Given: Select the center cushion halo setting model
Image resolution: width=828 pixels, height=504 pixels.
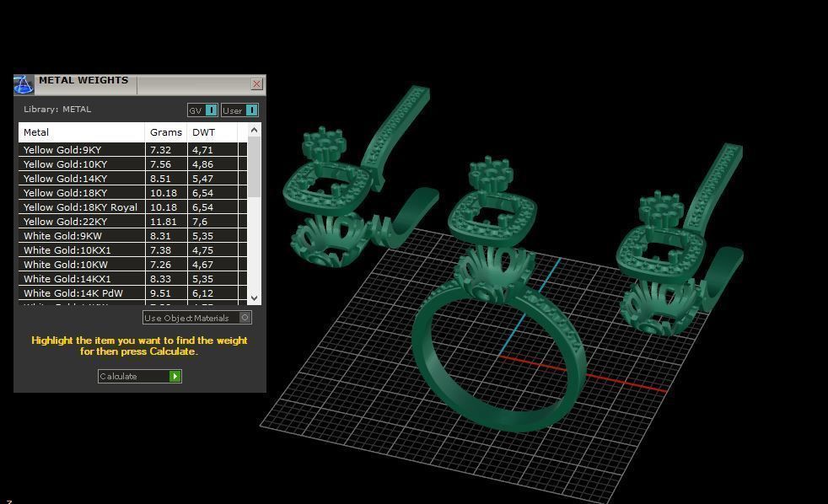Looking at the screenshot, I should (x=492, y=217).
